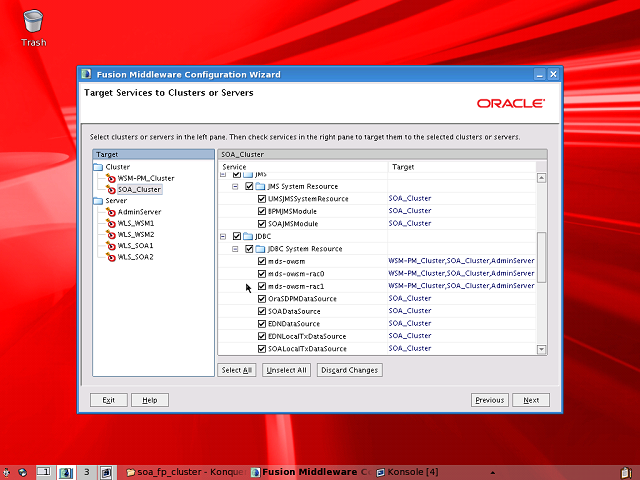Click the WSM-PM_Cluster target icon

point(111,178)
